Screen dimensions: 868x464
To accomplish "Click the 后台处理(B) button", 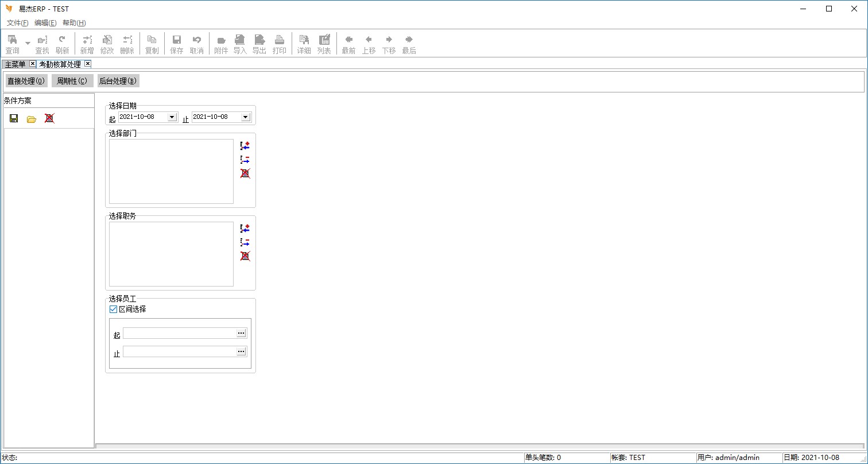I will click(118, 81).
